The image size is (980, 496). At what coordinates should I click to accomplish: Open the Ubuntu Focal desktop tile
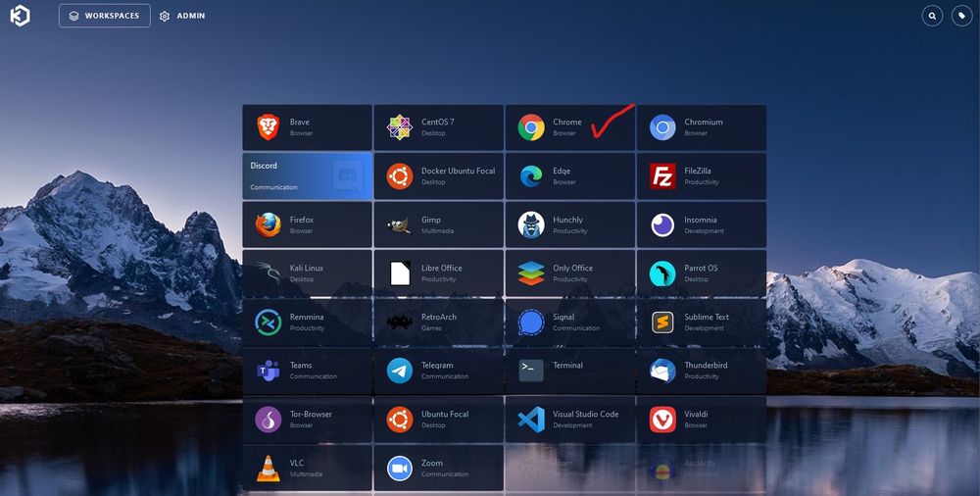click(438, 420)
